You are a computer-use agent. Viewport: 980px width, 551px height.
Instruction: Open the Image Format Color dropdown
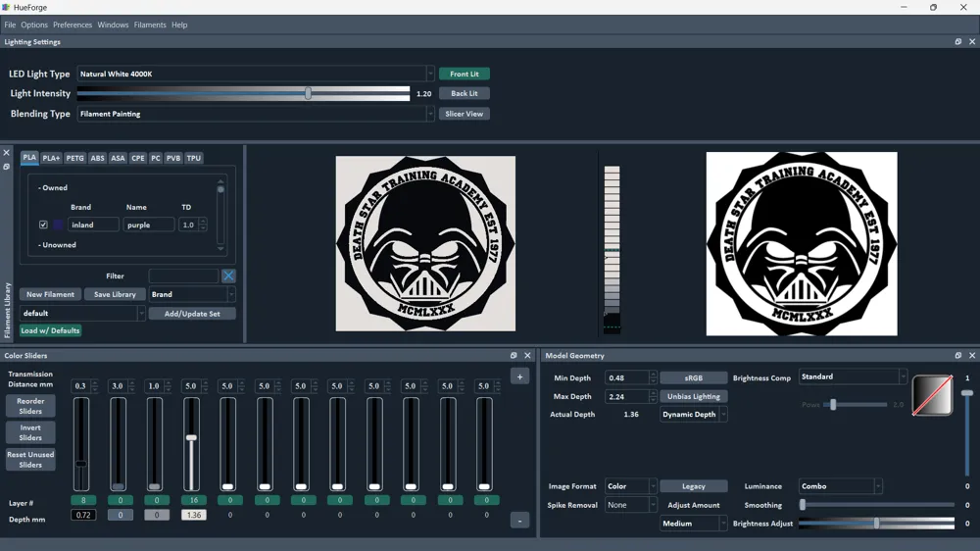[630, 486]
